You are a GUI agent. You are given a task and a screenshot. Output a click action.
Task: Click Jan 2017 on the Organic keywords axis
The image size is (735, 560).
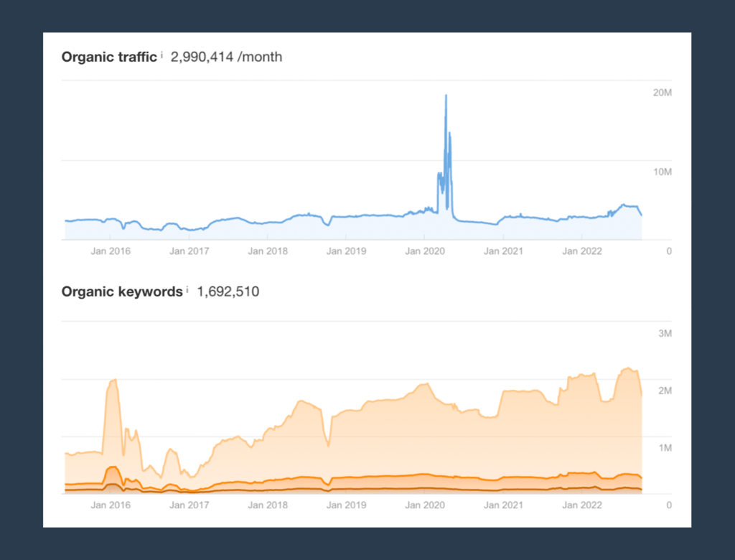tap(189, 505)
